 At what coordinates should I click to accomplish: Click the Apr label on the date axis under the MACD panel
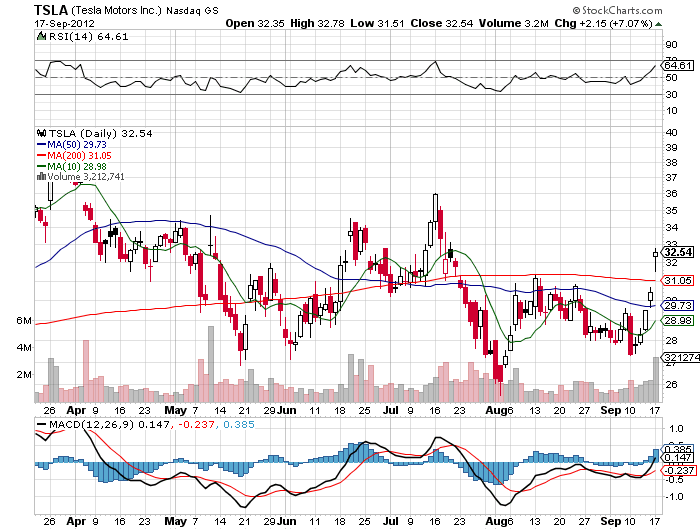(x=76, y=521)
